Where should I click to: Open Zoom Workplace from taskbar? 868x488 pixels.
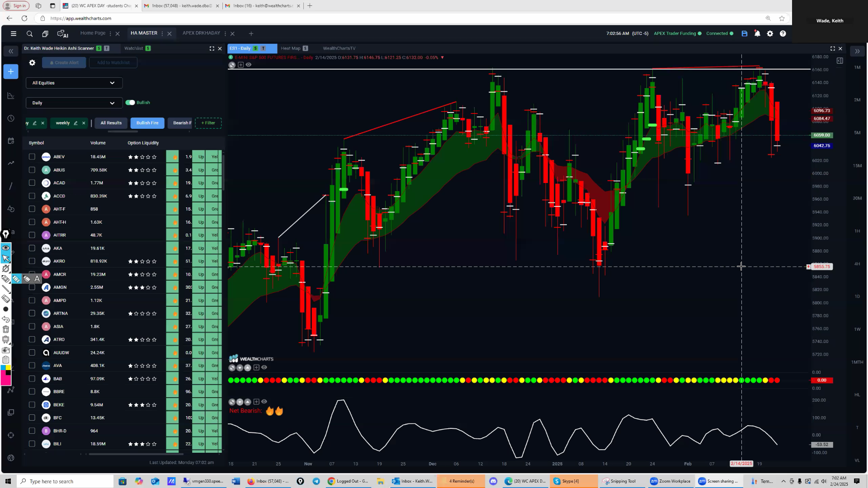pyautogui.click(x=670, y=481)
